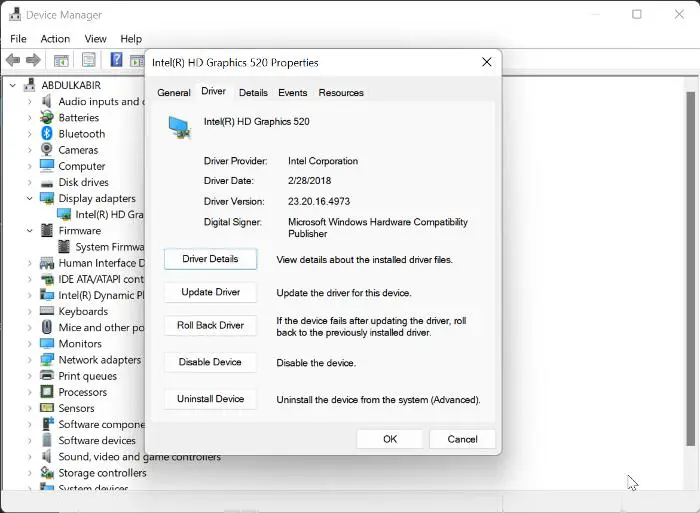
Task: Open the Help menu
Action: [131, 39]
